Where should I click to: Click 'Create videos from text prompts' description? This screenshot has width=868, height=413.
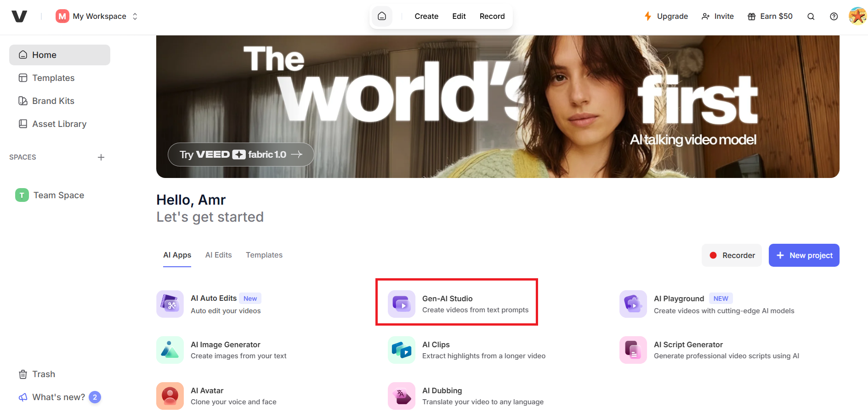coord(476,310)
